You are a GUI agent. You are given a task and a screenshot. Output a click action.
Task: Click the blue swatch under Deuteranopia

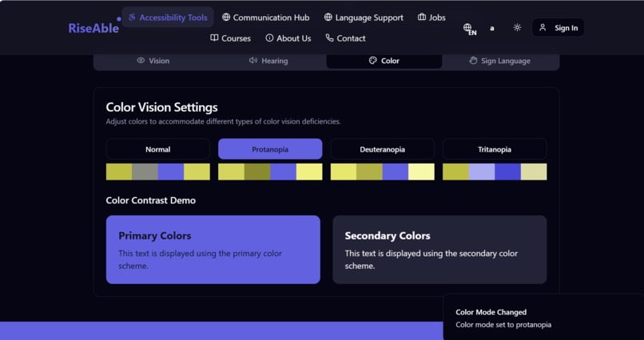(x=395, y=172)
